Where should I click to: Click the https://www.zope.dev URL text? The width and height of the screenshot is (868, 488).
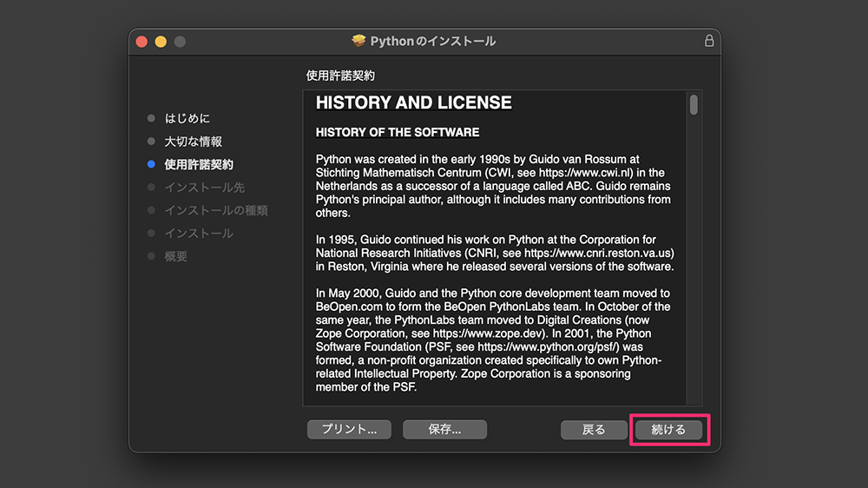coord(487,333)
